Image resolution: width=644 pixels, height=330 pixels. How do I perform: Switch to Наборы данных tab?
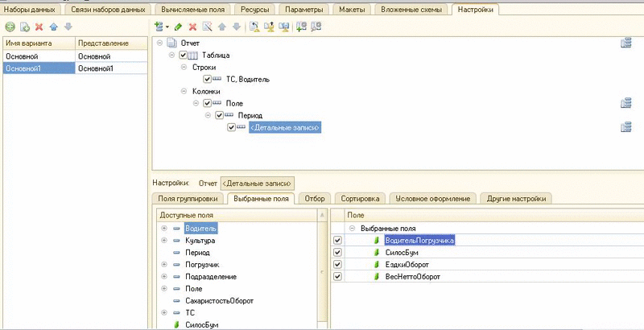30,10
